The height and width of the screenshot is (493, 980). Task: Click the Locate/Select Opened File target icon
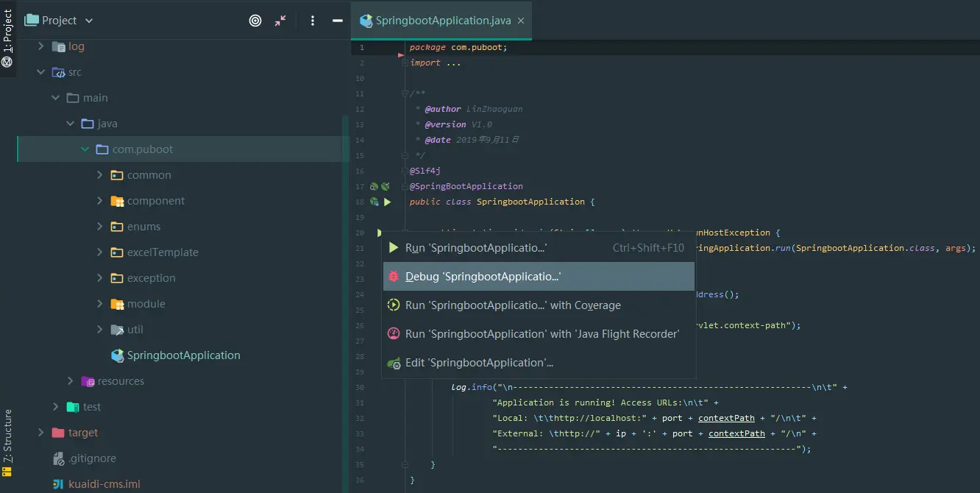coord(255,21)
